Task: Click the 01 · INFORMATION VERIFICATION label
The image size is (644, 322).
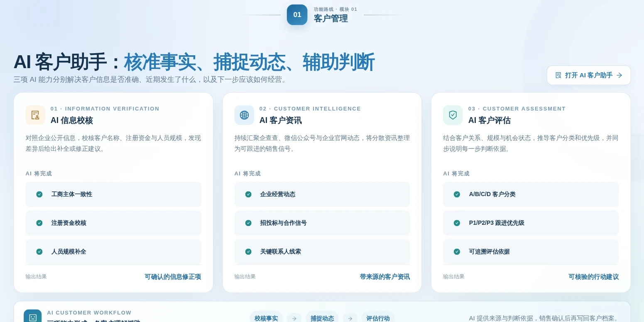Action: pyautogui.click(x=105, y=109)
